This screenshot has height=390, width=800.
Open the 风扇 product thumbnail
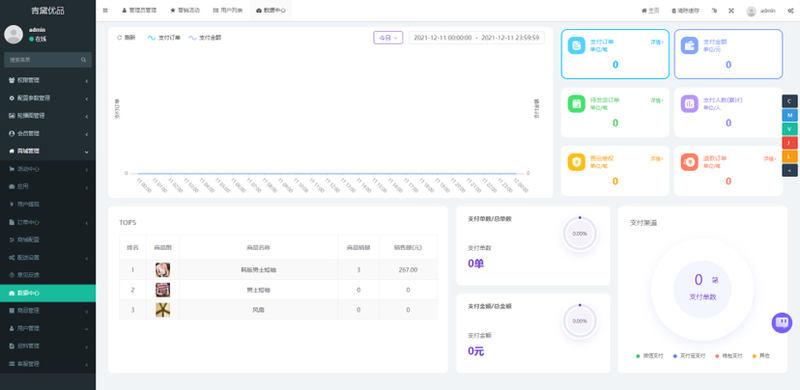click(163, 310)
